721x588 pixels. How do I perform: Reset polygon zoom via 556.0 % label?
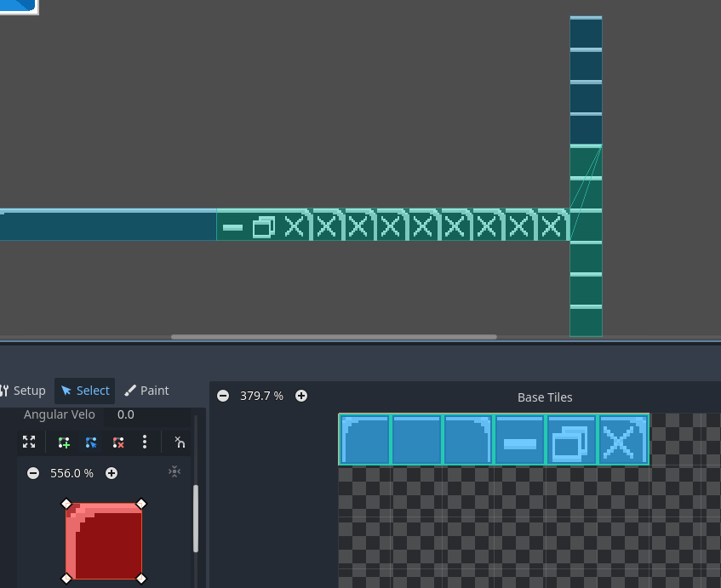tap(72, 473)
